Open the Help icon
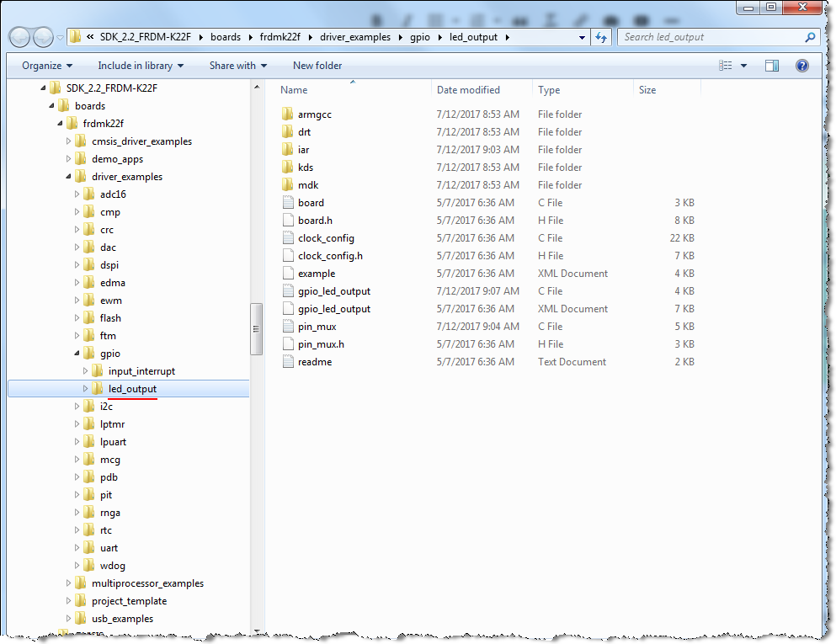 pos(801,66)
